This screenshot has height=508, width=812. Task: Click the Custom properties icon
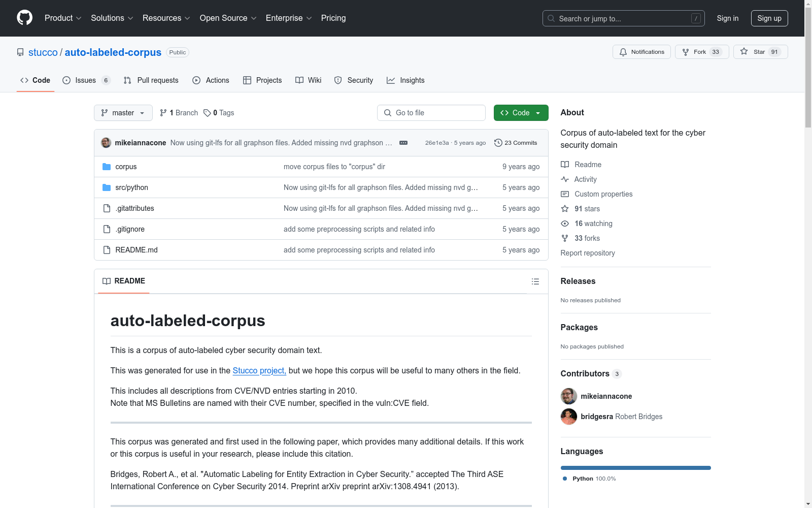[x=565, y=194]
